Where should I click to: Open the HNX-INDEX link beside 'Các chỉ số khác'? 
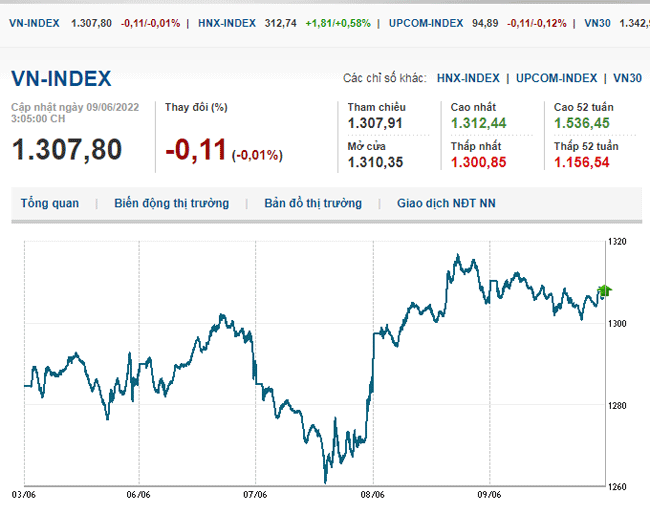pyautogui.click(x=468, y=78)
